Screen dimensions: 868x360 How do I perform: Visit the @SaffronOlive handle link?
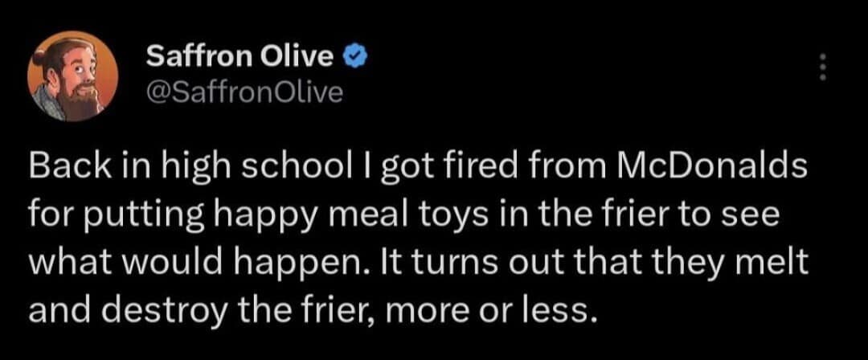[244, 94]
